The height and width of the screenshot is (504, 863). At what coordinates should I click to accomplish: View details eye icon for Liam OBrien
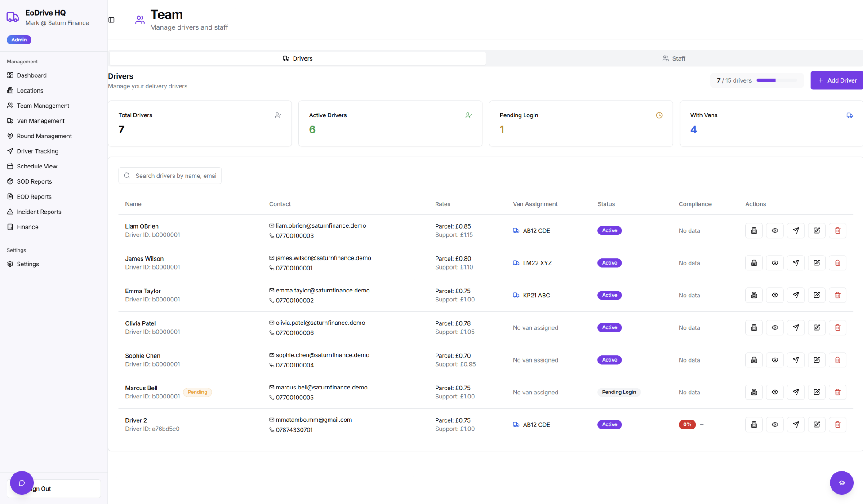tap(775, 230)
